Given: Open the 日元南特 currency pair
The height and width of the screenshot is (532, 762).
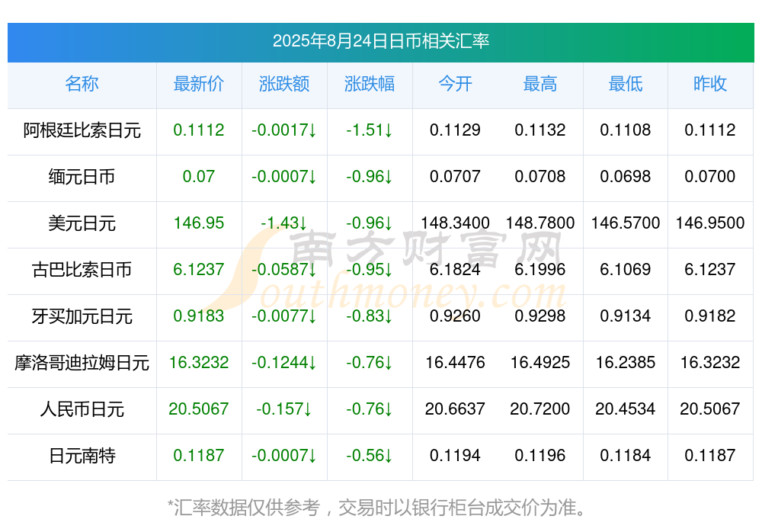Looking at the screenshot, I should pyautogui.click(x=82, y=456).
